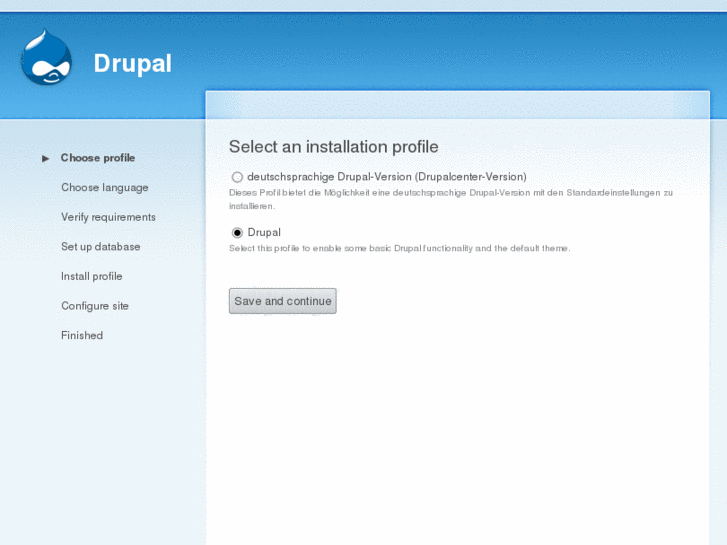Click the Choose profile step

pos(98,158)
